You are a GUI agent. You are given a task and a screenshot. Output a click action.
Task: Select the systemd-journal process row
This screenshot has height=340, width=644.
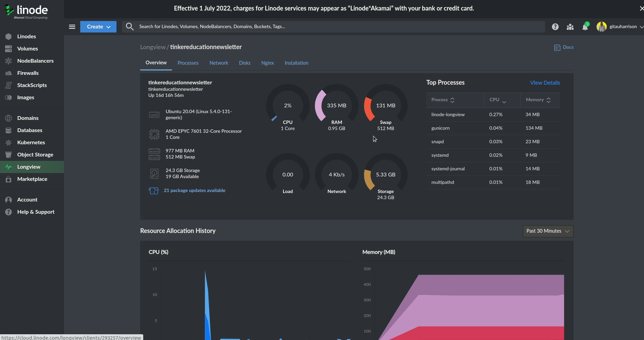[493, 169]
